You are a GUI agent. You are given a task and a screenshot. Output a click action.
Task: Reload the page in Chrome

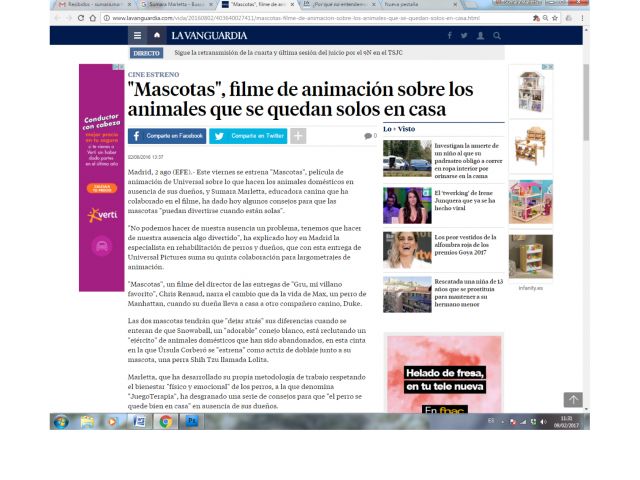81,18
